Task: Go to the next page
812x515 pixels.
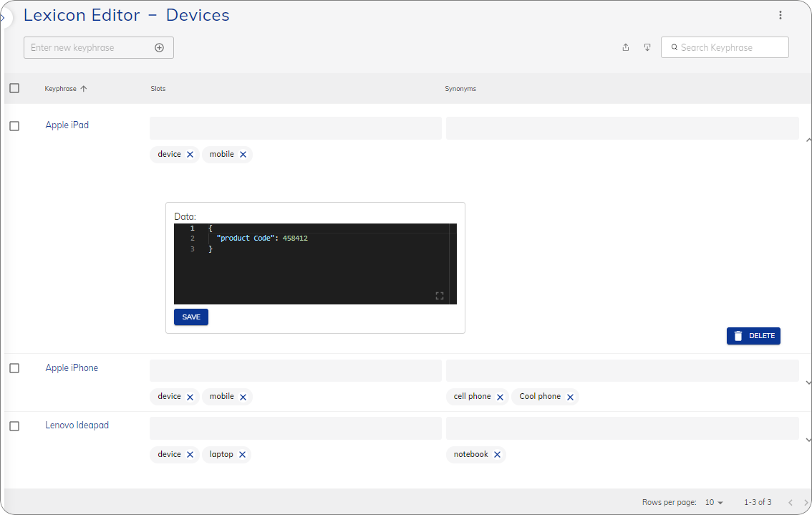Action: click(x=806, y=502)
